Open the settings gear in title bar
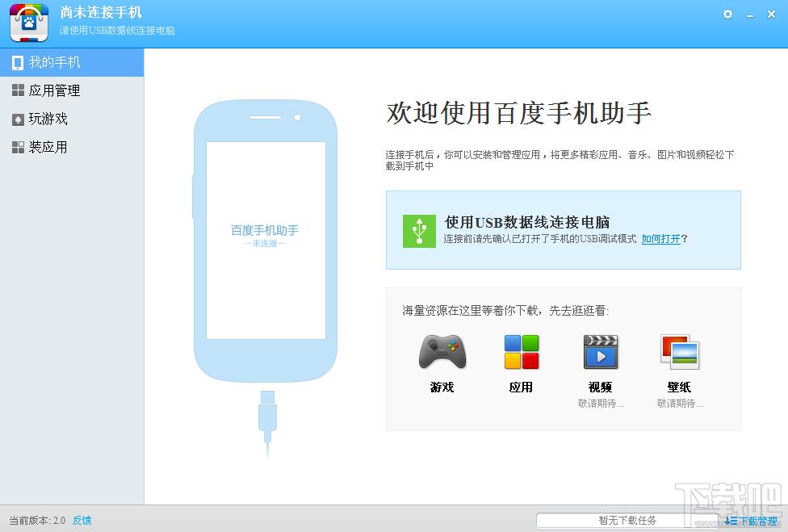The width and height of the screenshot is (788, 532). 727,15
